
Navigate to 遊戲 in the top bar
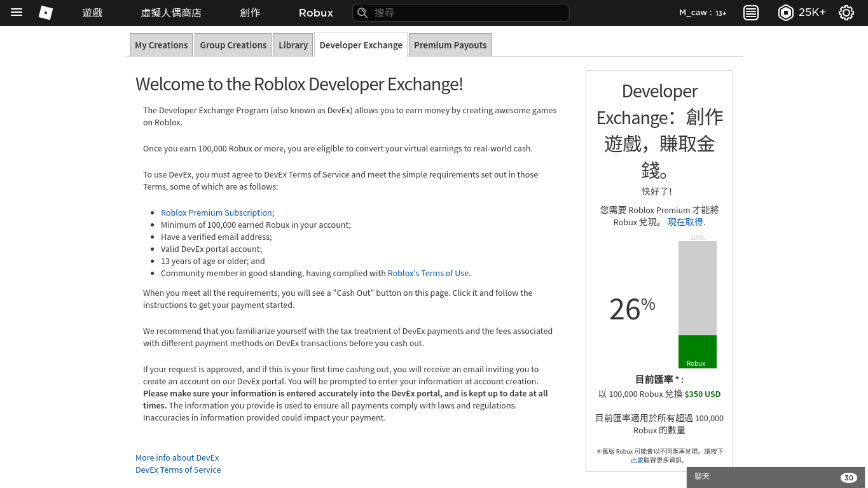92,13
